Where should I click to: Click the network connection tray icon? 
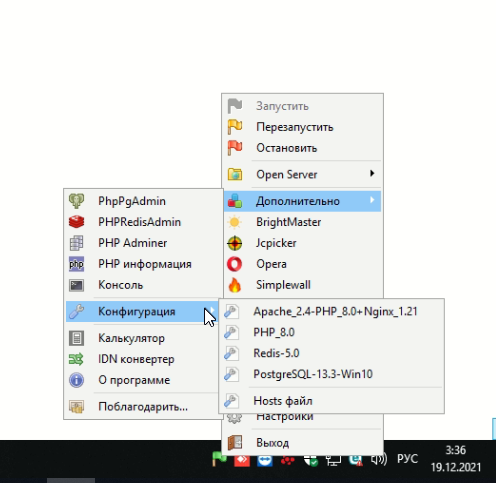tap(333, 460)
